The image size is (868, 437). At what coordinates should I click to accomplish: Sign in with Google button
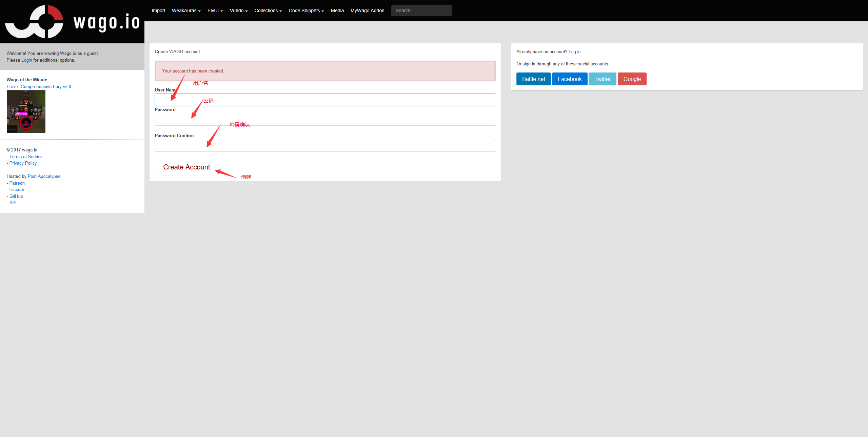[x=632, y=79]
